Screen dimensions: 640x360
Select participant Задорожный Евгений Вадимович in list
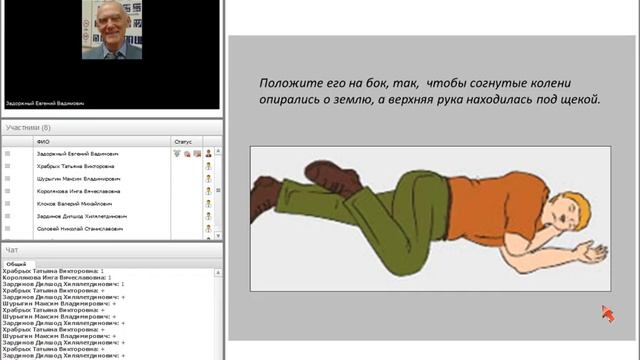click(x=78, y=154)
